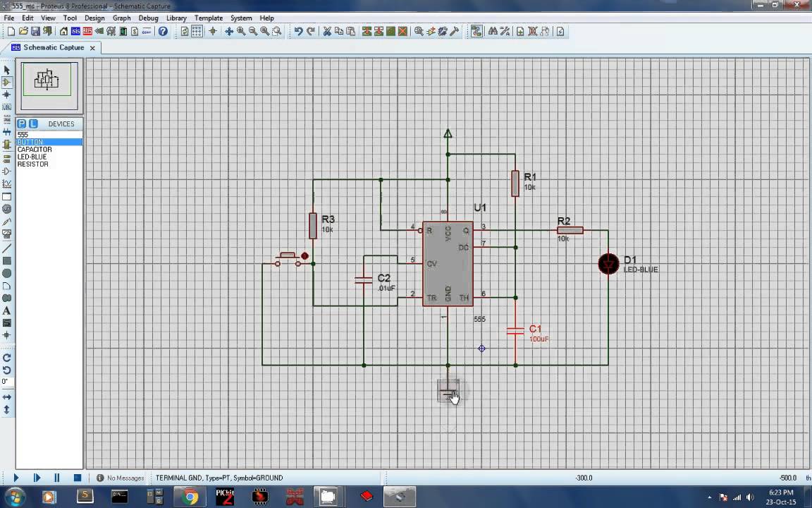The height and width of the screenshot is (508, 812).
Task: Select the Buses Mode tool
Action: click(x=7, y=132)
